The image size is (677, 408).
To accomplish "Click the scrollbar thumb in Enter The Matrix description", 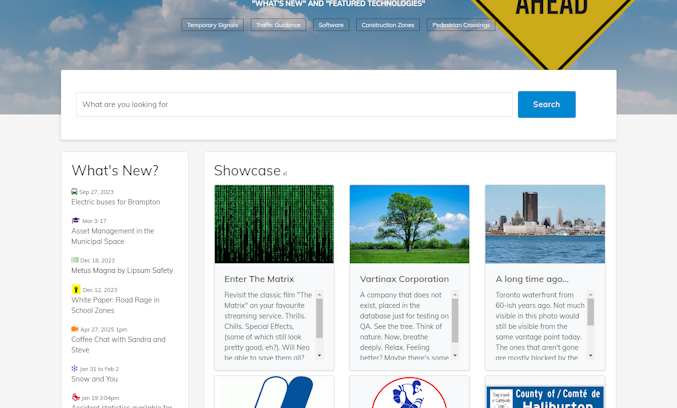I will coord(320,318).
